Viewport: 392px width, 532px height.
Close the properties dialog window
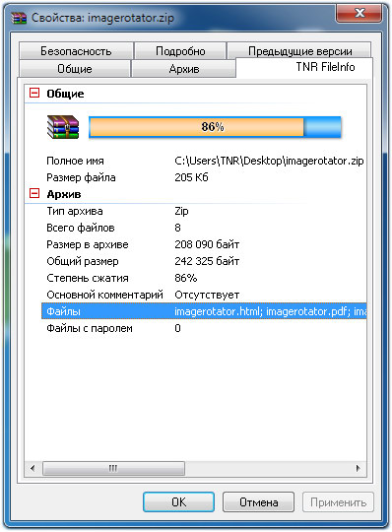359,13
